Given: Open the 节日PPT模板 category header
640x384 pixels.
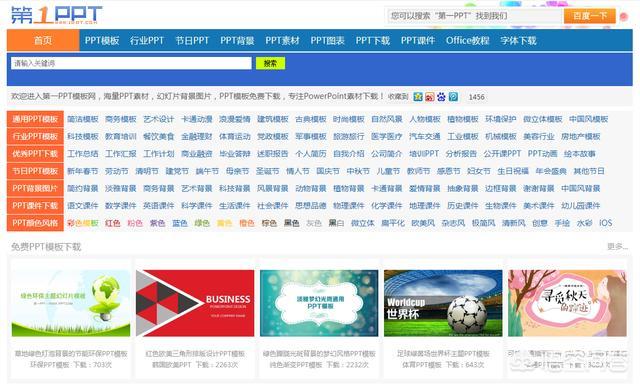Looking at the screenshot, I should (35, 171).
